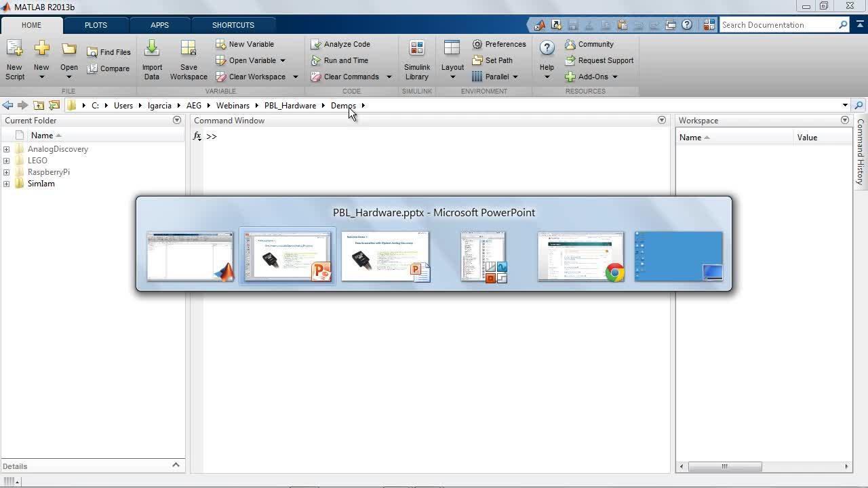Visit the Community resource
868x488 pixels.
(589, 44)
